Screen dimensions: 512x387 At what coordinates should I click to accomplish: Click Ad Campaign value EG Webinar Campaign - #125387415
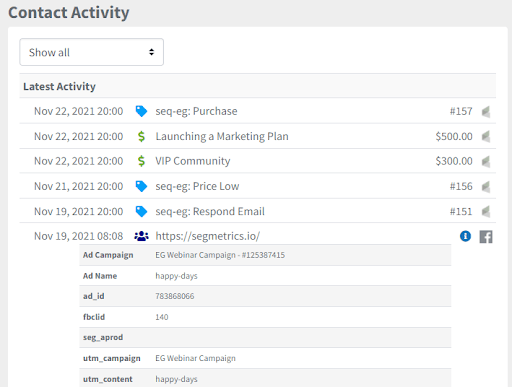click(220, 255)
